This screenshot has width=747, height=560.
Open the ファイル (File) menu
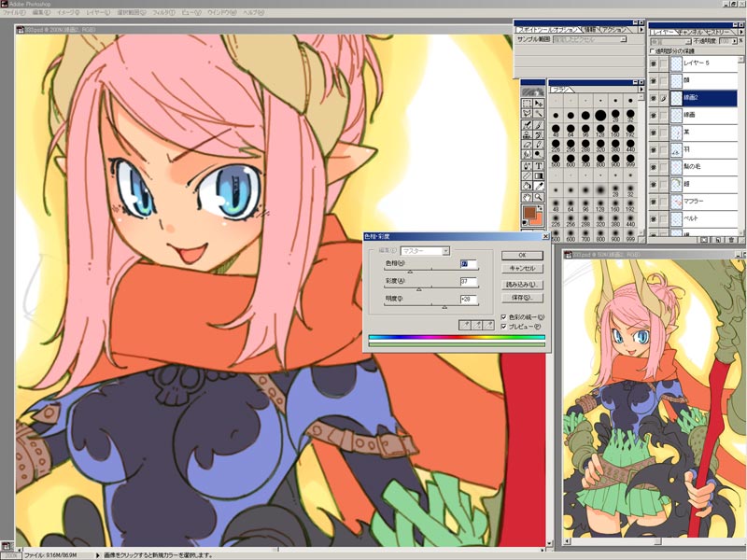pos(14,12)
